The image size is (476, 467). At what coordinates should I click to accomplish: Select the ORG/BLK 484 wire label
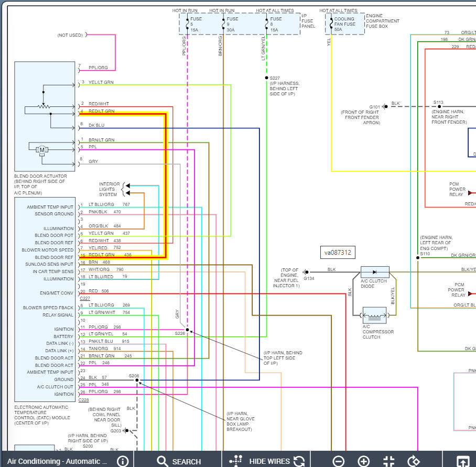point(104,226)
